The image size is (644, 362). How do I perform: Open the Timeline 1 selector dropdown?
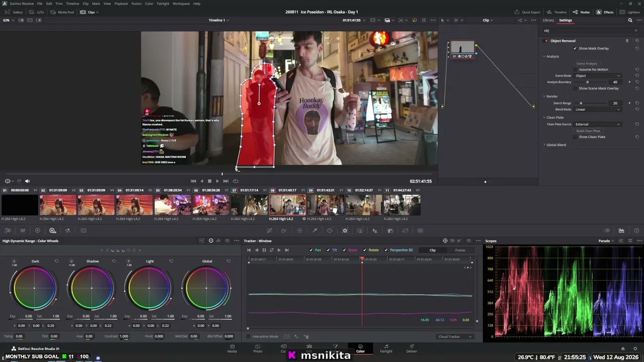coord(219,20)
